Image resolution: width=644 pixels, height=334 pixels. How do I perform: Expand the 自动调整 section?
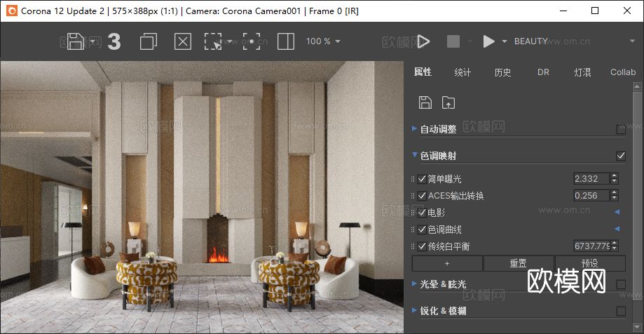tap(414, 128)
